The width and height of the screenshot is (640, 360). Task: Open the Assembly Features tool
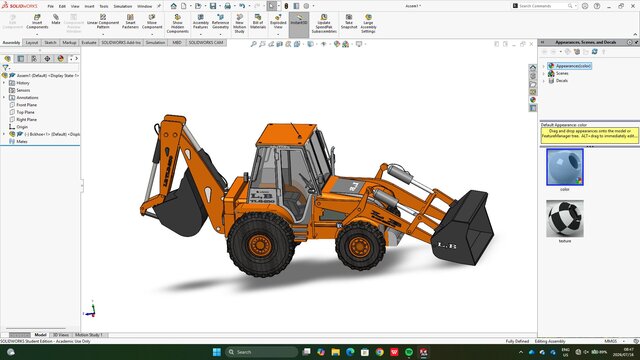point(200,22)
